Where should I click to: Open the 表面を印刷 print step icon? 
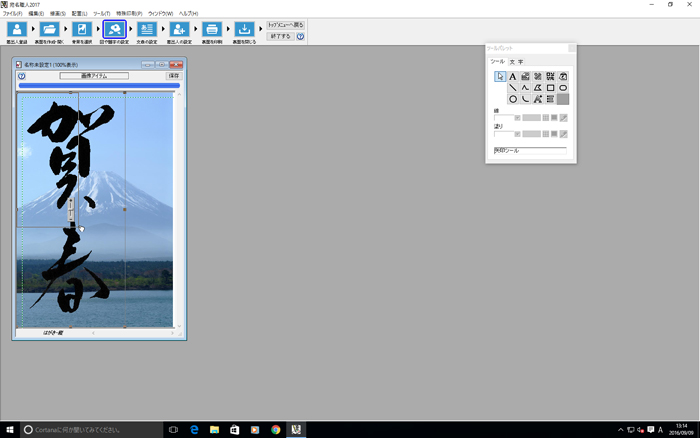coord(212,31)
